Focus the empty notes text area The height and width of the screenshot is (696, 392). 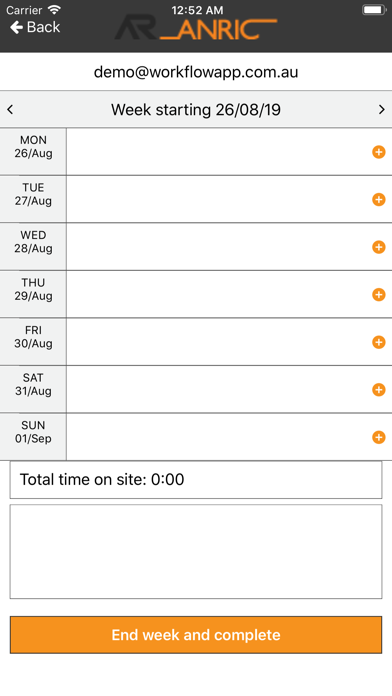196,551
